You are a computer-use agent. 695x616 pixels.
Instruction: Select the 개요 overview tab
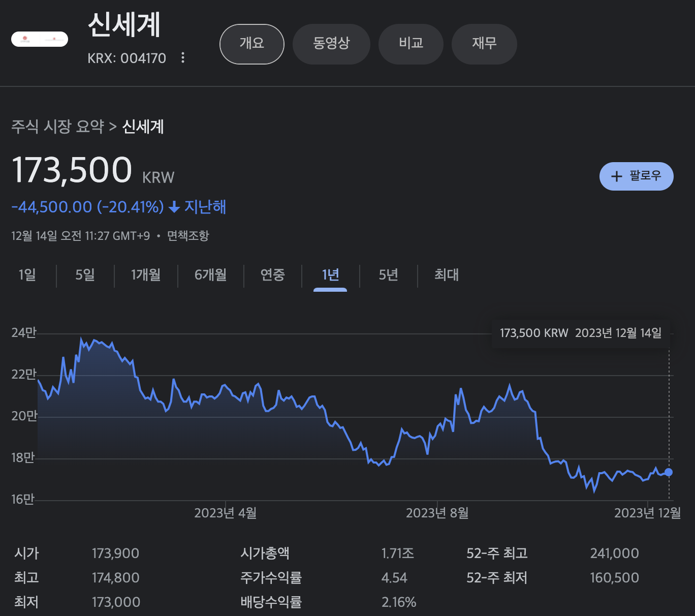point(252,44)
